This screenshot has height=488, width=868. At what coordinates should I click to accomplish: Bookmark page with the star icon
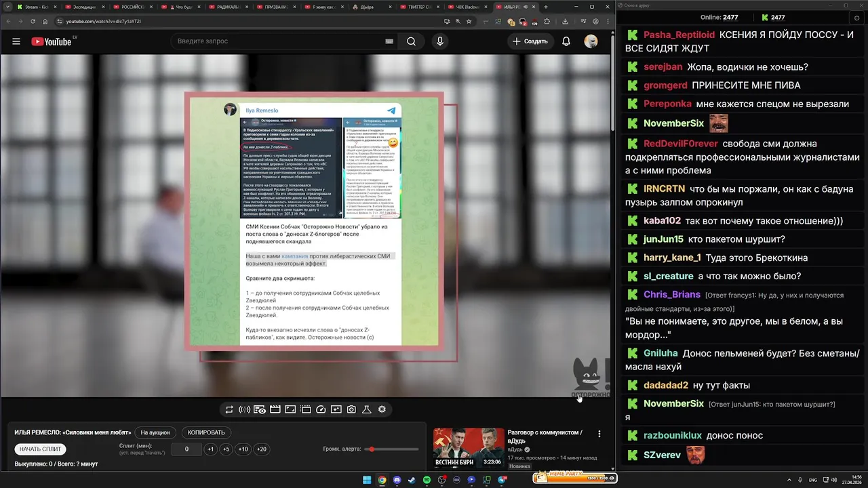469,21
